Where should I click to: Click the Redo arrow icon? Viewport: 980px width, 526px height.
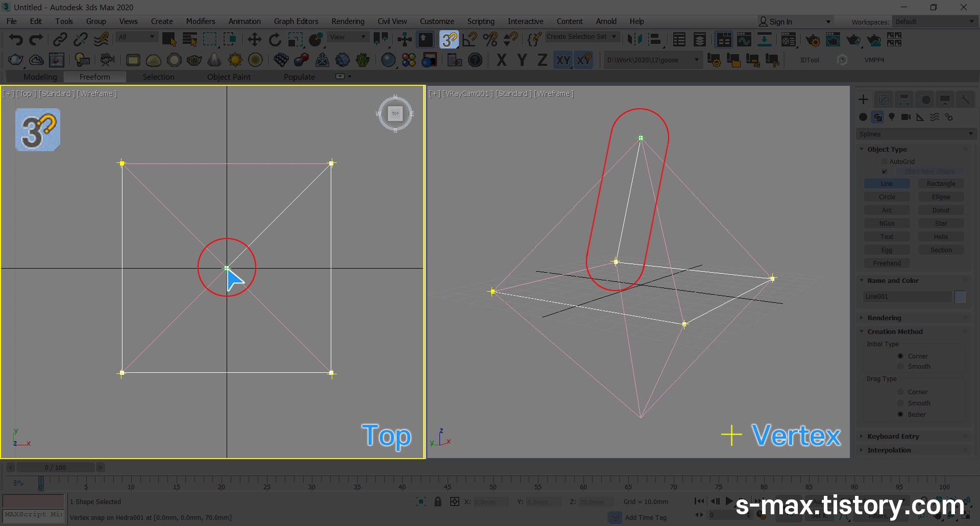point(36,39)
